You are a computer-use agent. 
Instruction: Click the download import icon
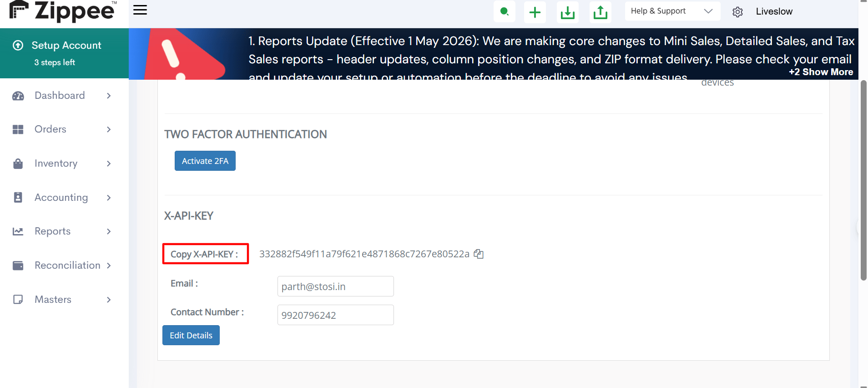click(568, 12)
